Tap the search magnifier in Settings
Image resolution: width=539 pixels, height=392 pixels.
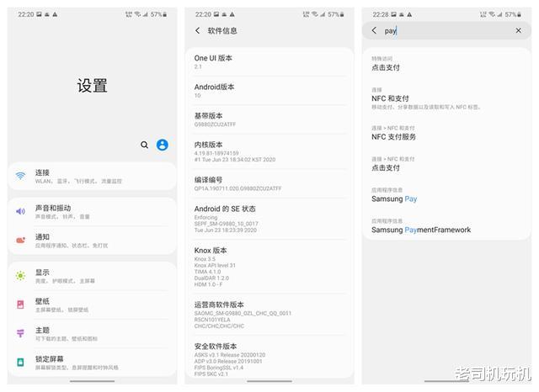coord(144,145)
